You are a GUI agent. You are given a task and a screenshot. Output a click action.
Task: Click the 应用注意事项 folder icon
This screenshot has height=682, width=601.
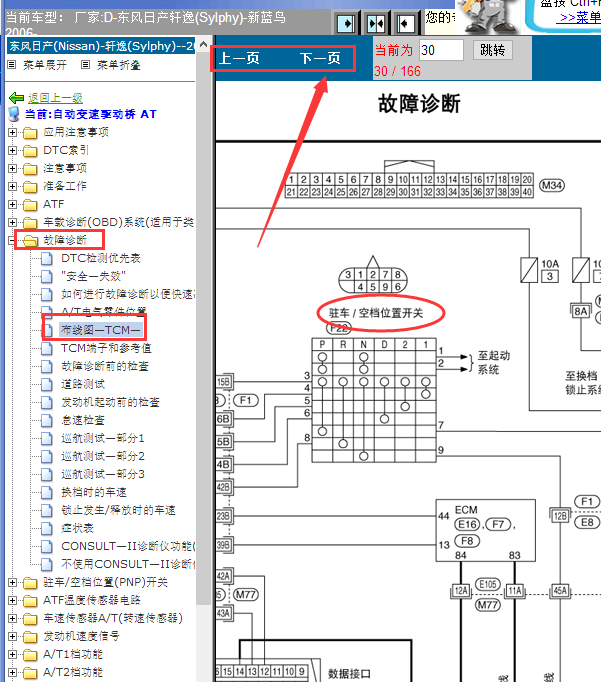coord(30,133)
